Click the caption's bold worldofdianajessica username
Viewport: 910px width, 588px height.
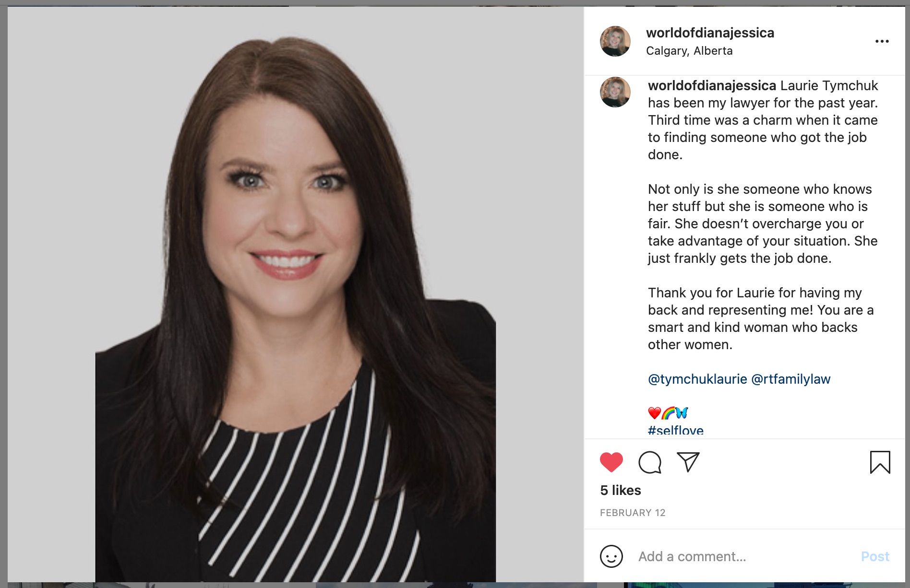point(712,85)
